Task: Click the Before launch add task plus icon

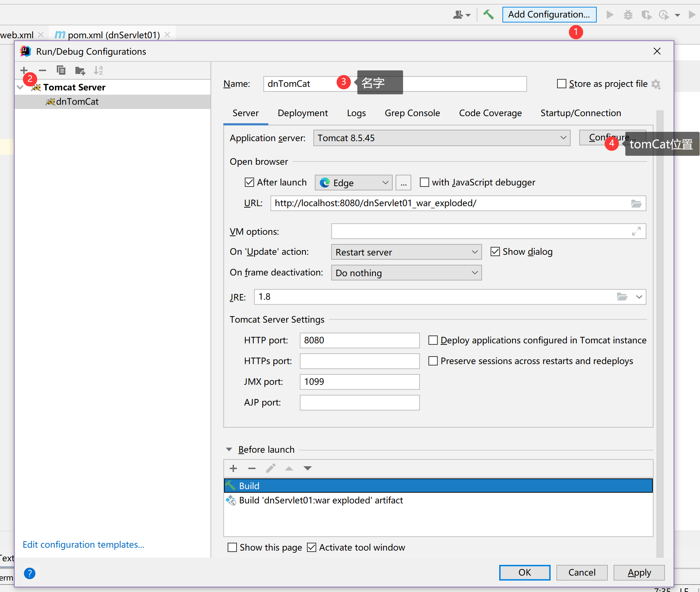Action: (233, 468)
